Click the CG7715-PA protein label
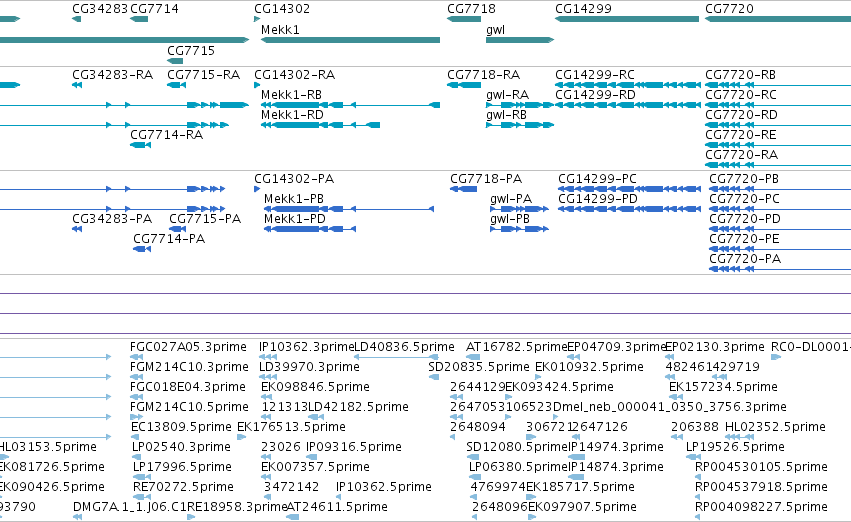851x522 pixels. click(x=205, y=219)
